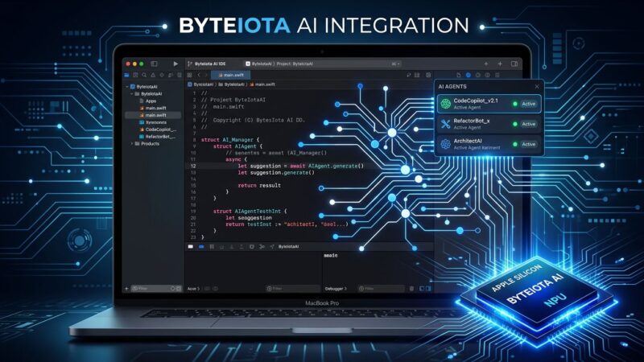Click the branch icon beside ByteIota AI IDE
Image resolution: width=644 pixels, height=362 pixels.
tap(190, 64)
